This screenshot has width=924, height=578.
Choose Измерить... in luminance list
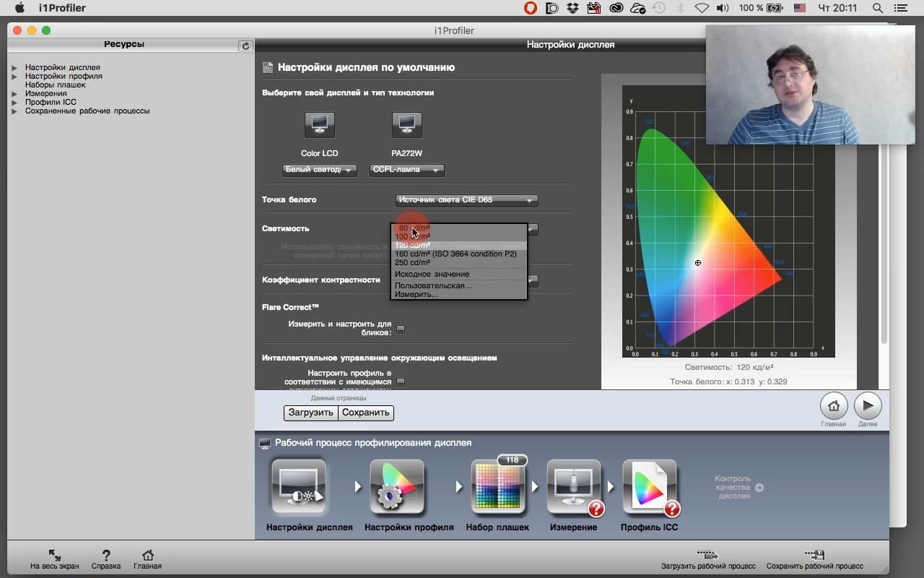(459, 294)
